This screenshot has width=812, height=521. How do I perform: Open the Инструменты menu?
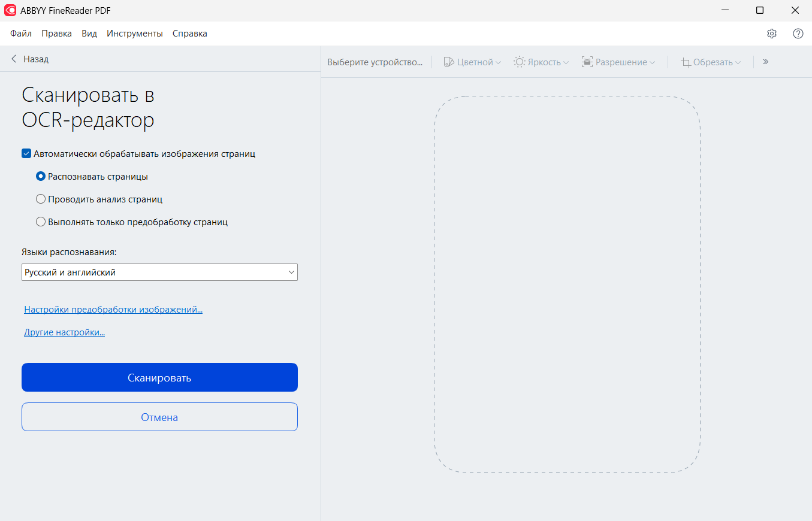pos(135,34)
